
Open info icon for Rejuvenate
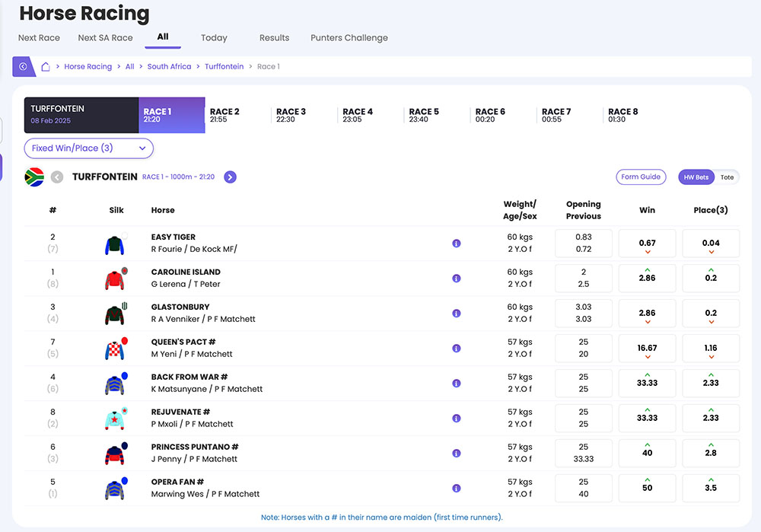(456, 418)
